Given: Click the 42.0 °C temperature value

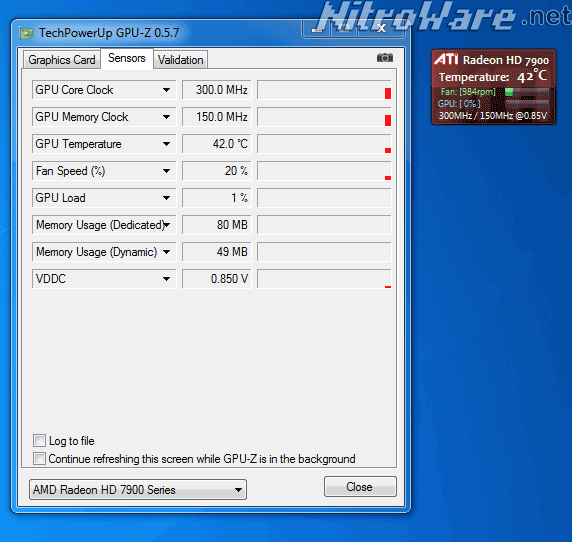Looking at the screenshot, I should [217, 144].
